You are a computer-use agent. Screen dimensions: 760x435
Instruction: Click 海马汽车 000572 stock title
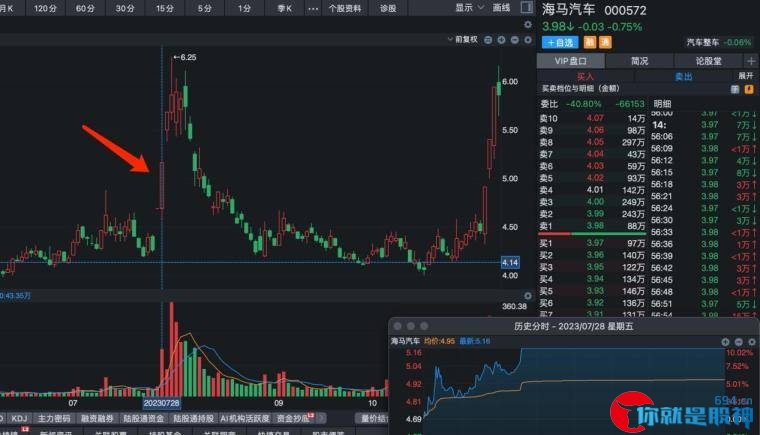594,9
